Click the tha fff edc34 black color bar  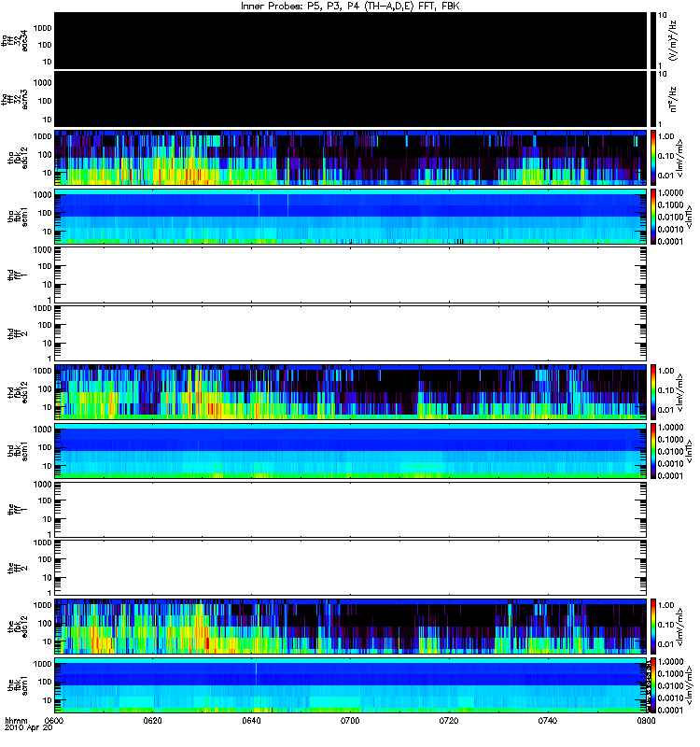(652, 40)
